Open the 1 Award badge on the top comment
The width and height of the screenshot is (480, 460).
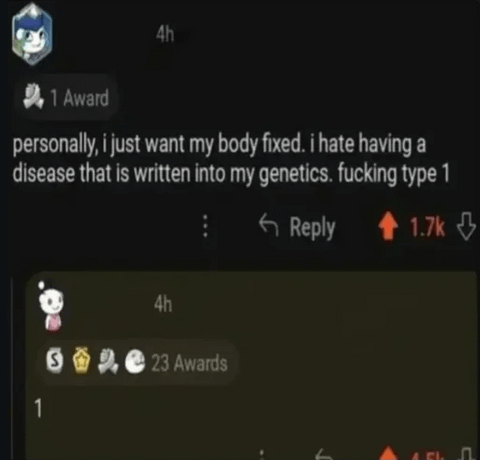point(66,98)
